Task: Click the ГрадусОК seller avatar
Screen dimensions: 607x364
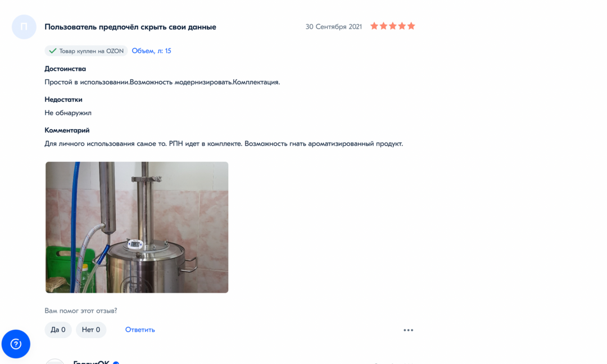Action: pos(55,362)
